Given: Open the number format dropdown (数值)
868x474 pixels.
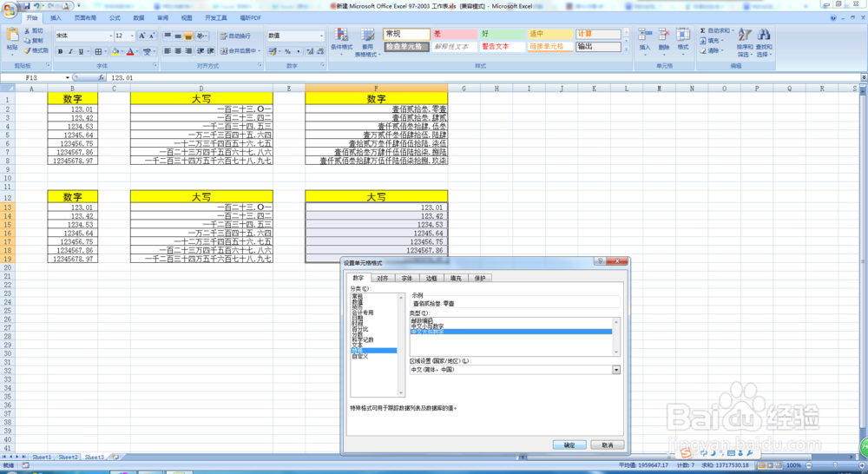Looking at the screenshot, I should (321, 36).
